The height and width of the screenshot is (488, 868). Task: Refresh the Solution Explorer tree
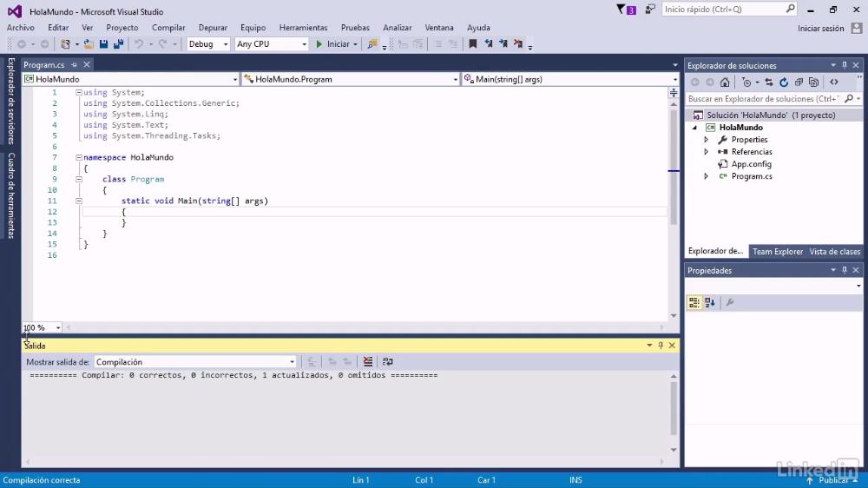(784, 82)
